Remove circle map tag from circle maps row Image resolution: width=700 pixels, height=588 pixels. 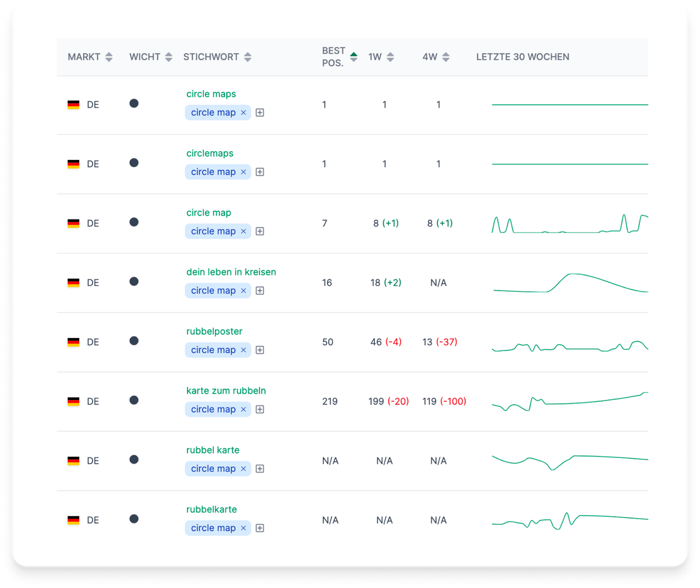click(x=243, y=112)
